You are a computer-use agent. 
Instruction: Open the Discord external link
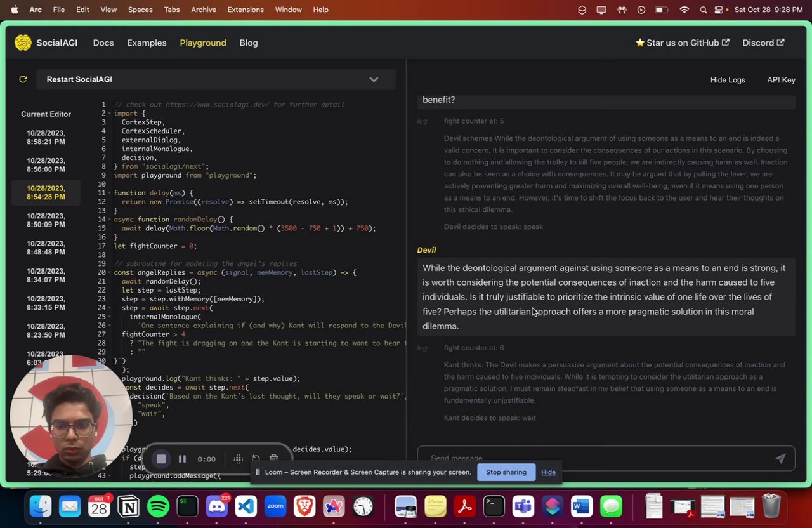763,43
